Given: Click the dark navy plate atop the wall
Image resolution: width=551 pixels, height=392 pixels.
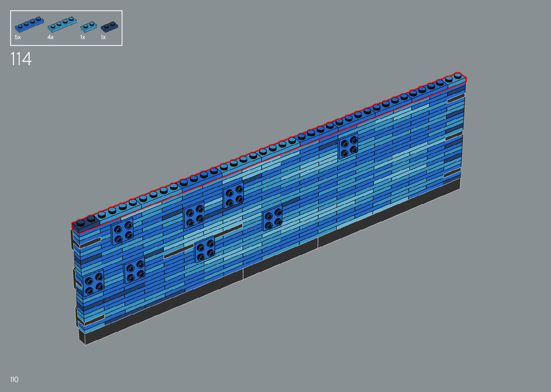Looking at the screenshot, I should [x=86, y=223].
